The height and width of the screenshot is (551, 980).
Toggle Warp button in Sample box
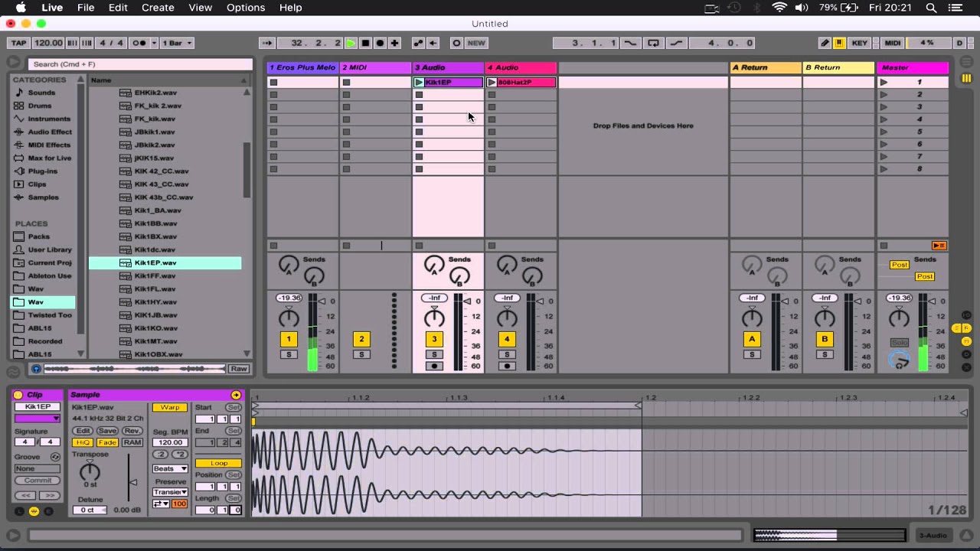coord(170,407)
